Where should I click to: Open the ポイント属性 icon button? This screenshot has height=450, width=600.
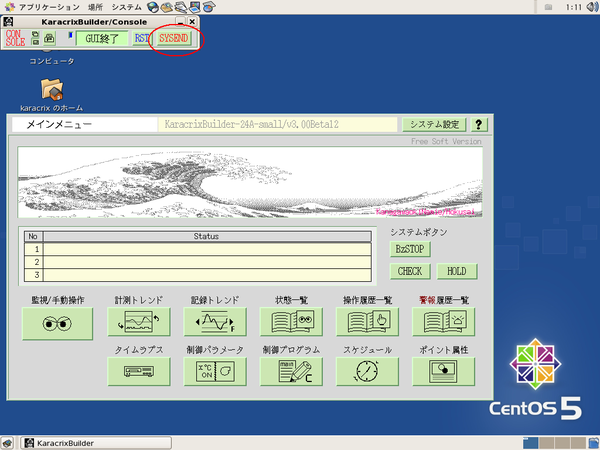point(443,371)
